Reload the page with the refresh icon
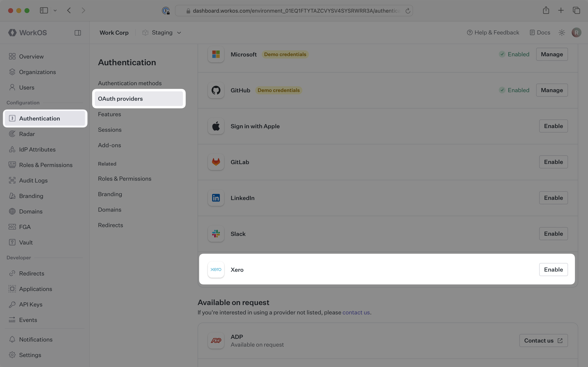The width and height of the screenshot is (588, 367). pos(408,10)
